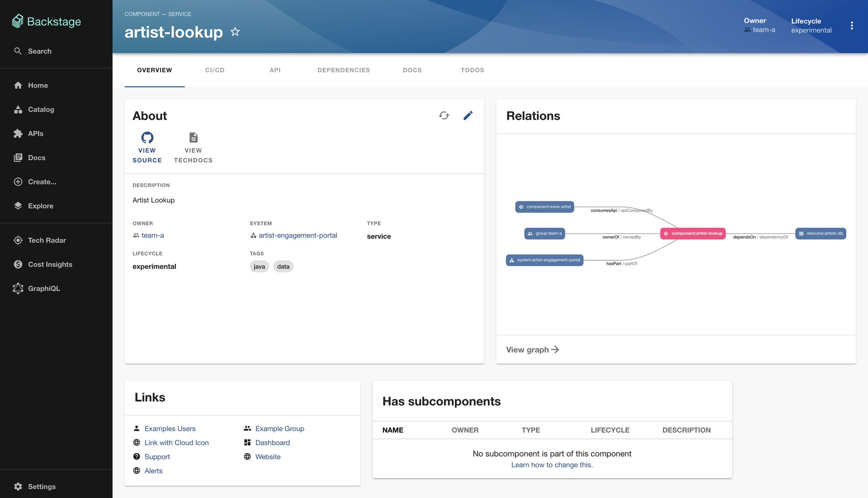Select the group:team-a node in Relations graph
The image size is (868, 498).
544,233
